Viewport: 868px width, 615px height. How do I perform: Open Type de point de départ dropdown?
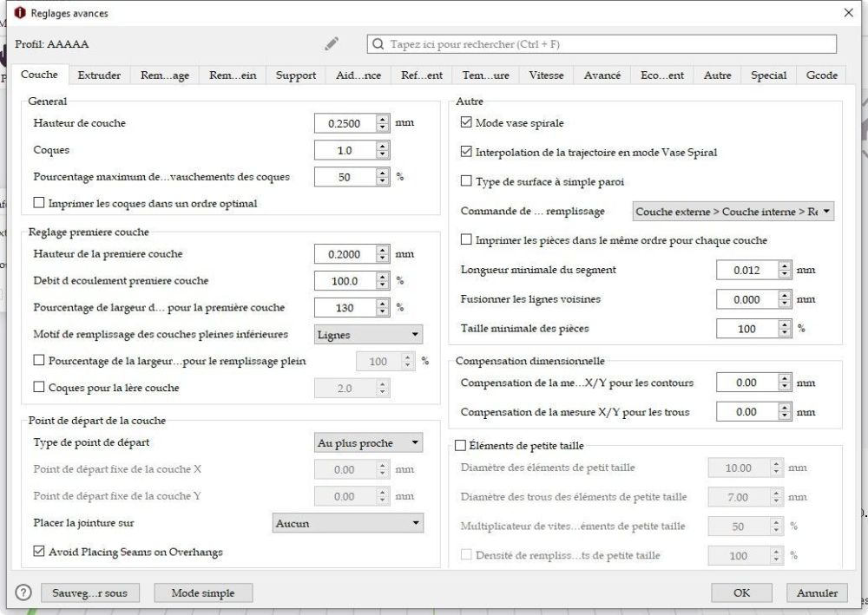pyautogui.click(x=368, y=443)
